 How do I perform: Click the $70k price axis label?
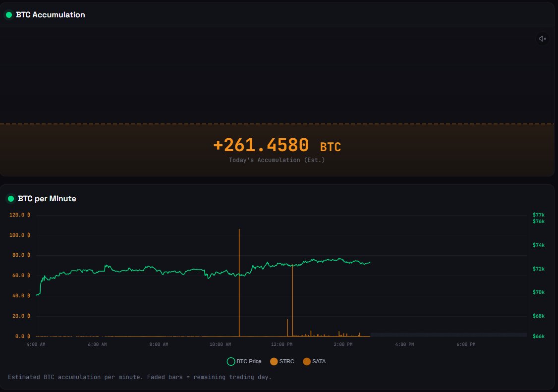539,292
